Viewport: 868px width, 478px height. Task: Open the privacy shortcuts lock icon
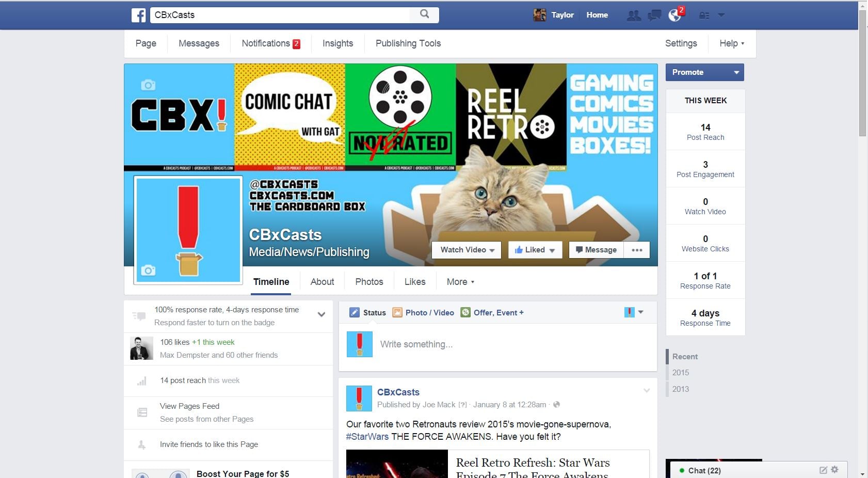point(704,15)
